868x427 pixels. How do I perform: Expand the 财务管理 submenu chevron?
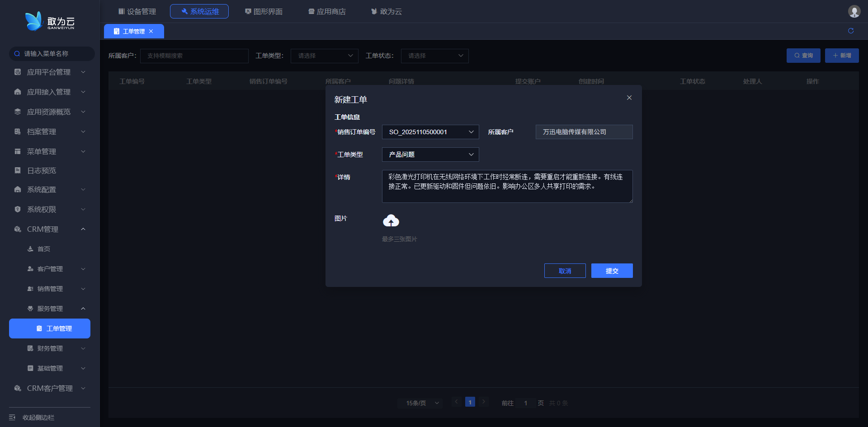coord(83,348)
